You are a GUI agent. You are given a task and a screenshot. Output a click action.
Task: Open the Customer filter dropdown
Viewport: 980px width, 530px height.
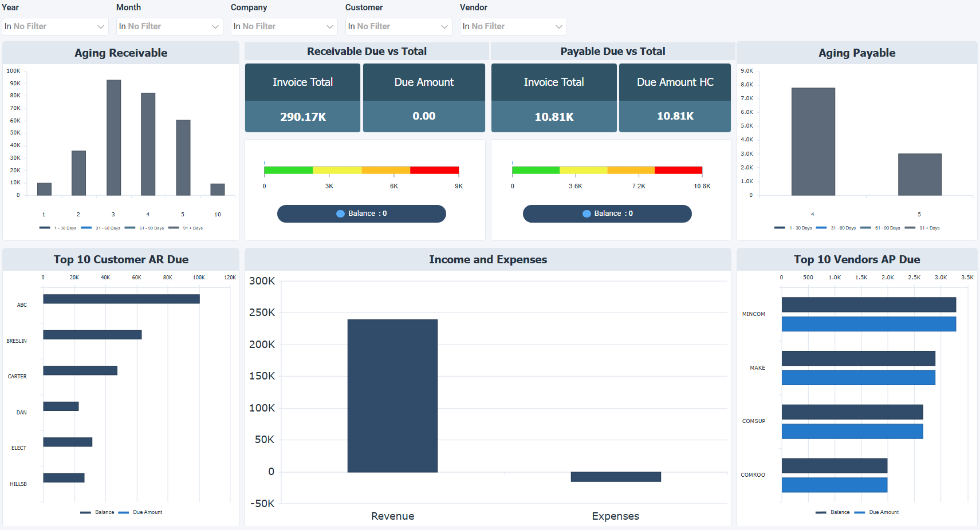pos(399,26)
